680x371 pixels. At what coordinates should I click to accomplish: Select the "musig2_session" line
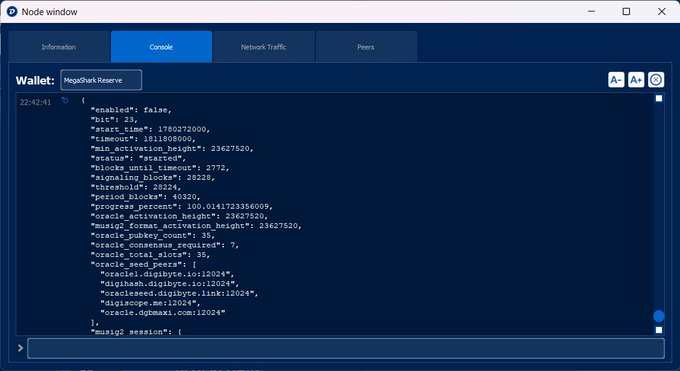pyautogui.click(x=136, y=332)
